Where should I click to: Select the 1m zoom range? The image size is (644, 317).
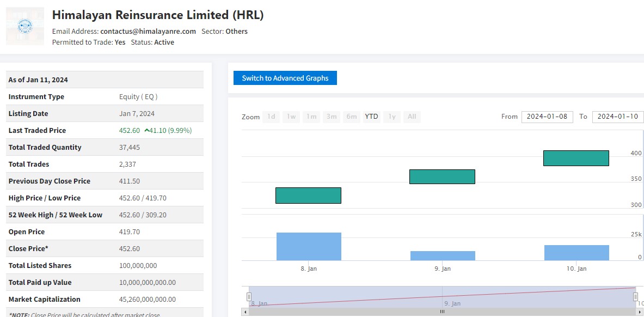pyautogui.click(x=311, y=117)
